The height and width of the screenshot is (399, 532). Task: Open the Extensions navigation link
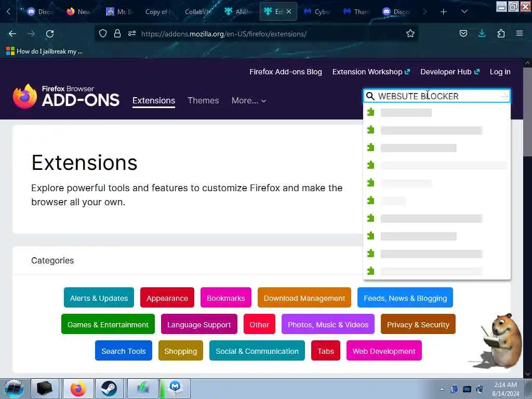point(154,101)
